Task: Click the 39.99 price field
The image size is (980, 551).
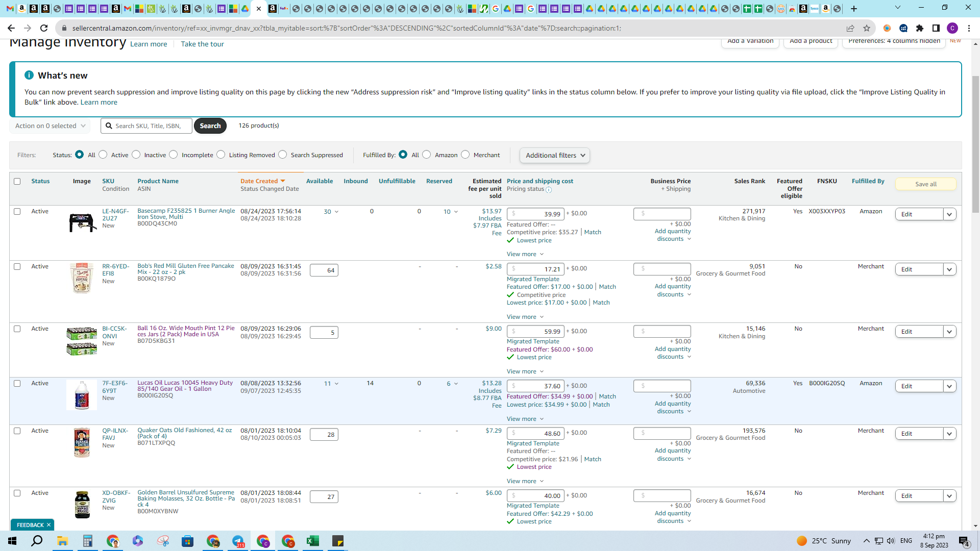Action: pos(535,214)
